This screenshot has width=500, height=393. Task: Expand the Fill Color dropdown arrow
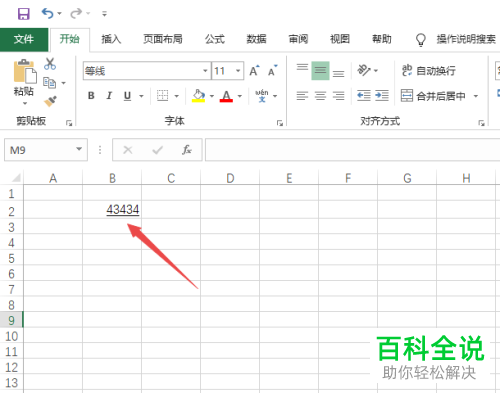pyautogui.click(x=212, y=96)
